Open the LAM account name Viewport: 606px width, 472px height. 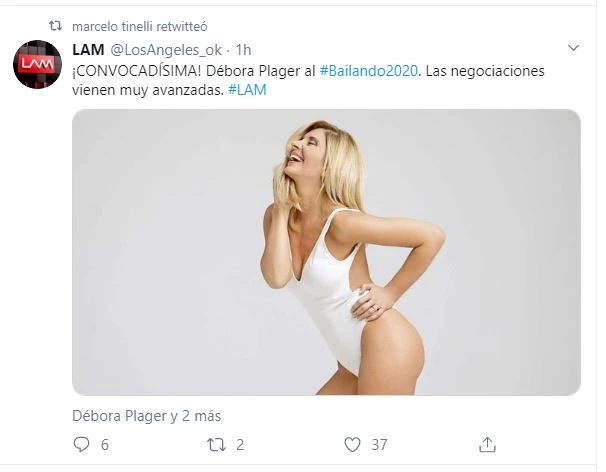(x=88, y=50)
